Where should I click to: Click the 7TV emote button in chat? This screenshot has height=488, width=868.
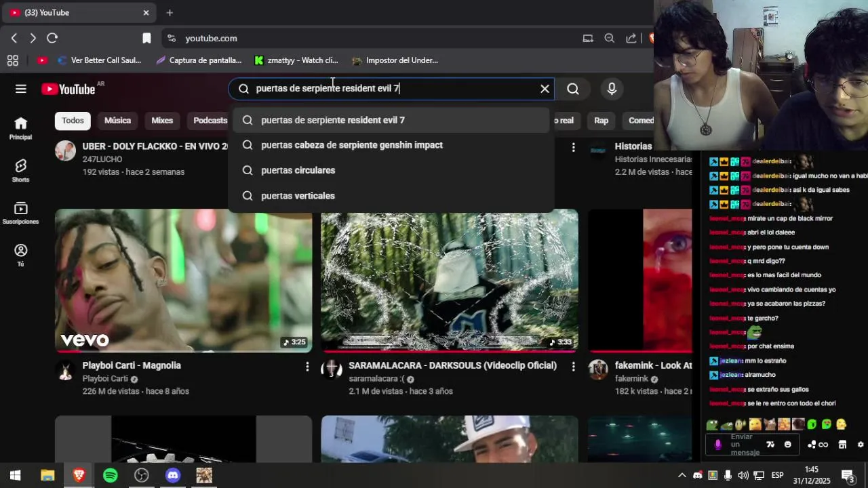tap(770, 445)
